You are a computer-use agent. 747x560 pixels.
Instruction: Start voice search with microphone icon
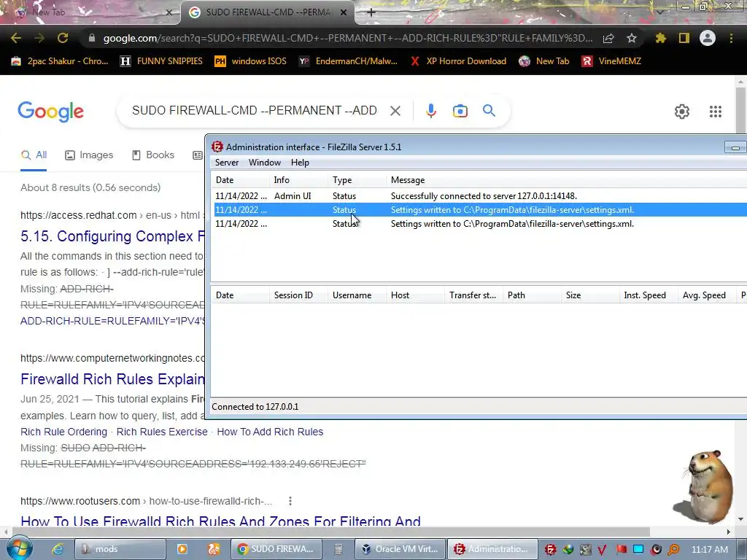pyautogui.click(x=430, y=111)
